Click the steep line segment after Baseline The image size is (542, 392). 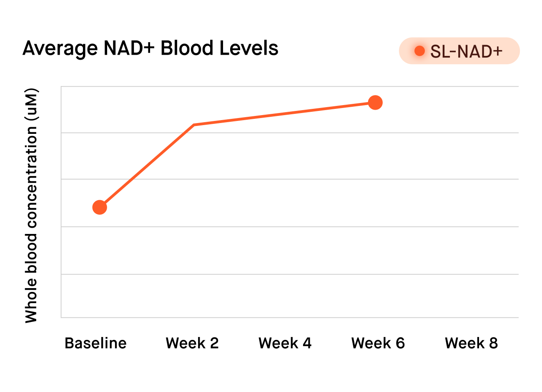click(x=146, y=167)
